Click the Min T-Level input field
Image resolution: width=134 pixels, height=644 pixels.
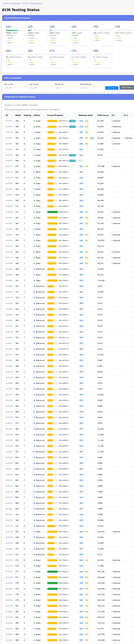click(17, 88)
